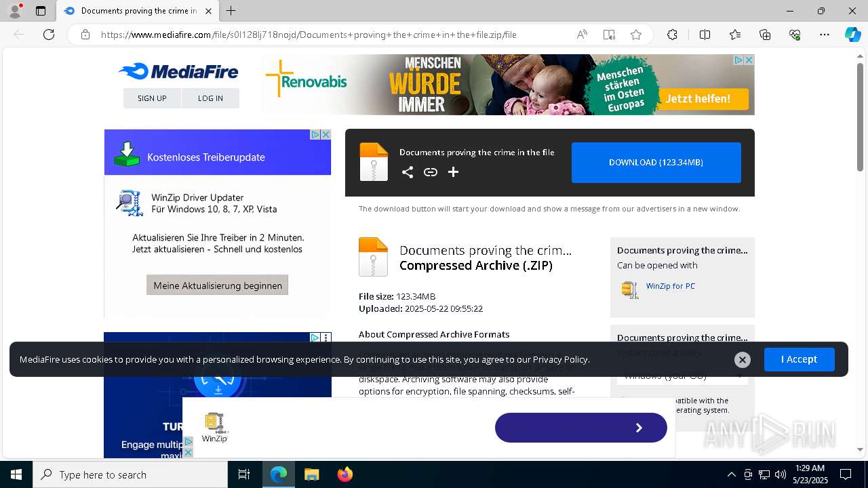Open the browser profile icon
The width and height of the screenshot is (868, 488).
coord(15,11)
